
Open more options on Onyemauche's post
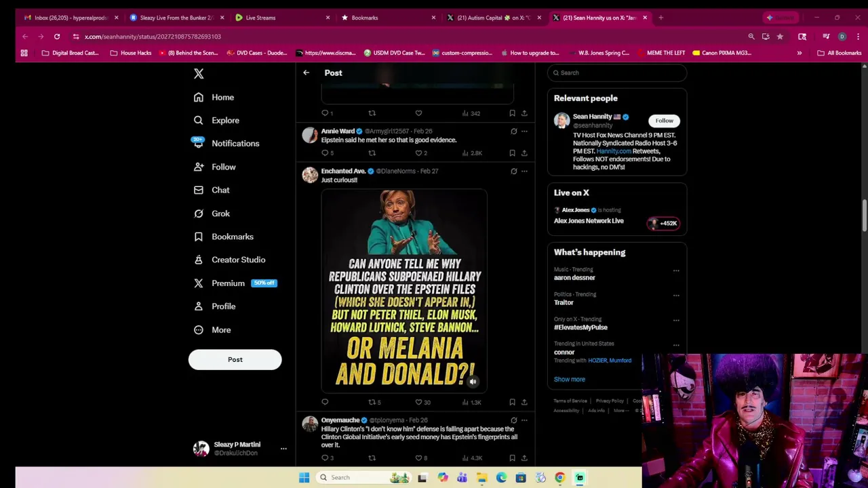(x=524, y=420)
